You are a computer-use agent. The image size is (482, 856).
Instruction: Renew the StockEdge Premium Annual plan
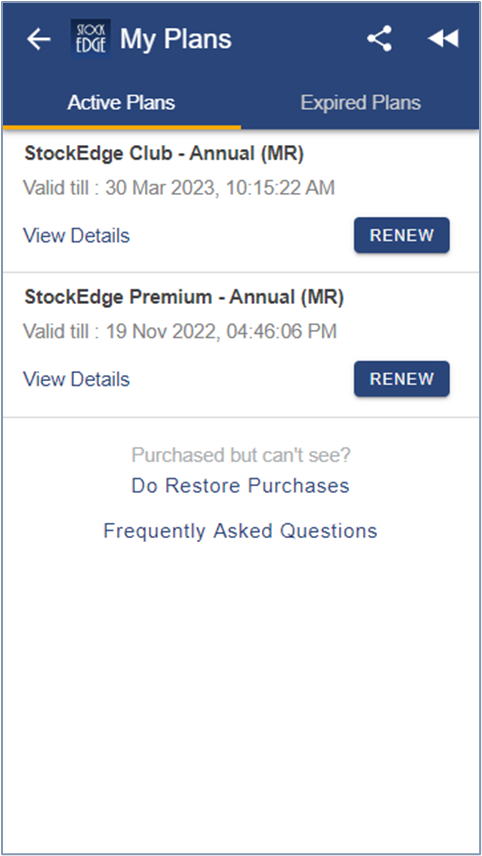402,378
